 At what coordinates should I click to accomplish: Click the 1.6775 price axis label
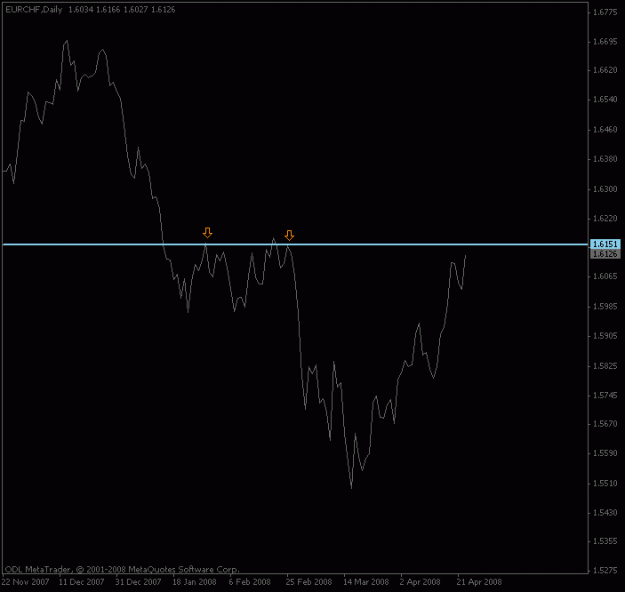point(605,12)
